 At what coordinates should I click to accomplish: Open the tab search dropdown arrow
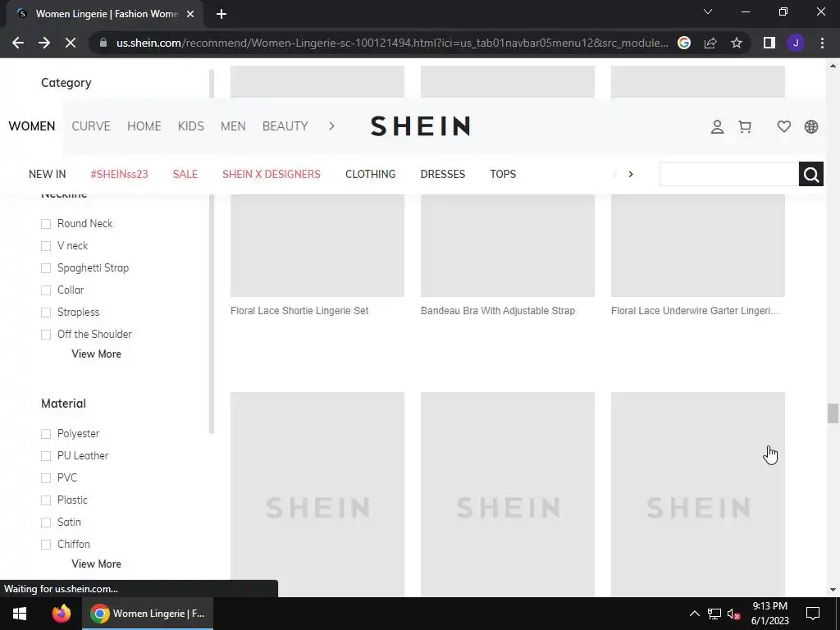point(708,11)
